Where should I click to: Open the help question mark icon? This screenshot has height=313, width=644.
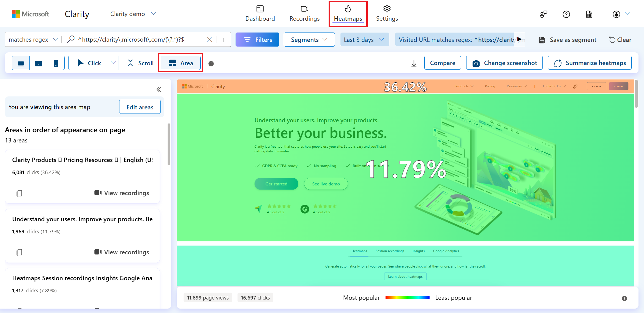(x=566, y=14)
